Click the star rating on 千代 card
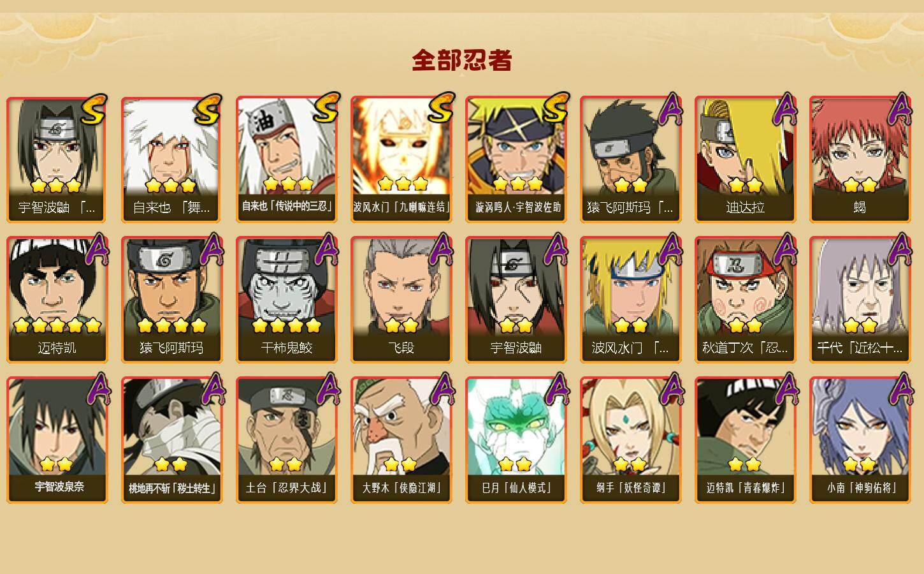Image resolution: width=924 pixels, height=574 pixels. click(x=860, y=326)
